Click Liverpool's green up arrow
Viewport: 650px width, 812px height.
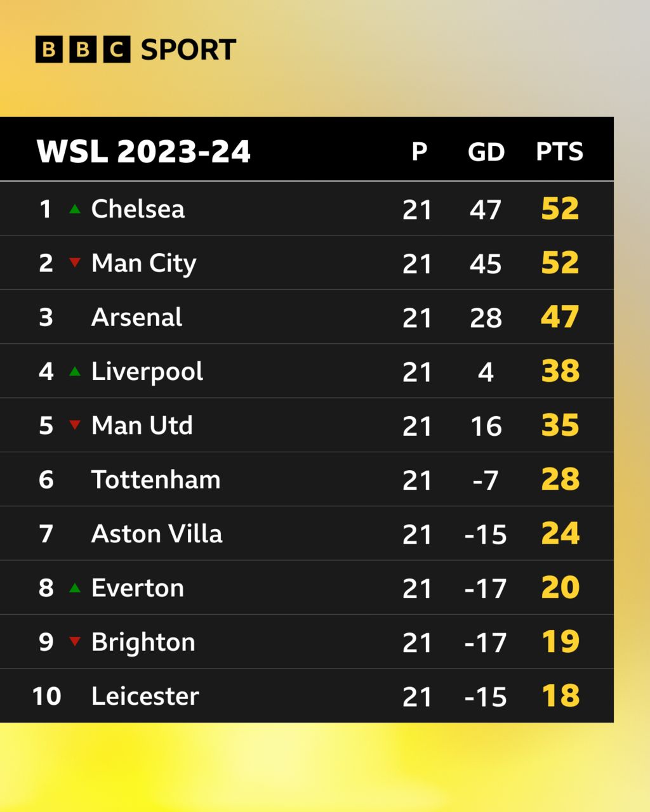tap(75, 371)
